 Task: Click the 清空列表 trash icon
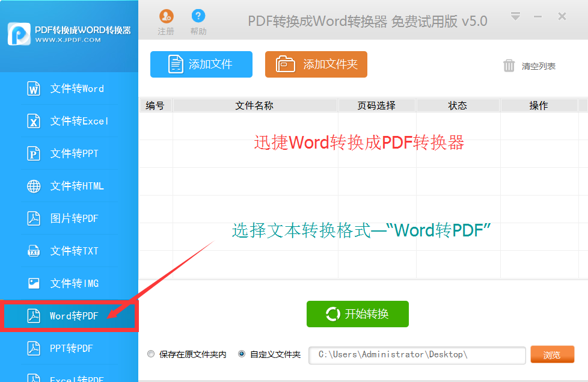pos(509,66)
